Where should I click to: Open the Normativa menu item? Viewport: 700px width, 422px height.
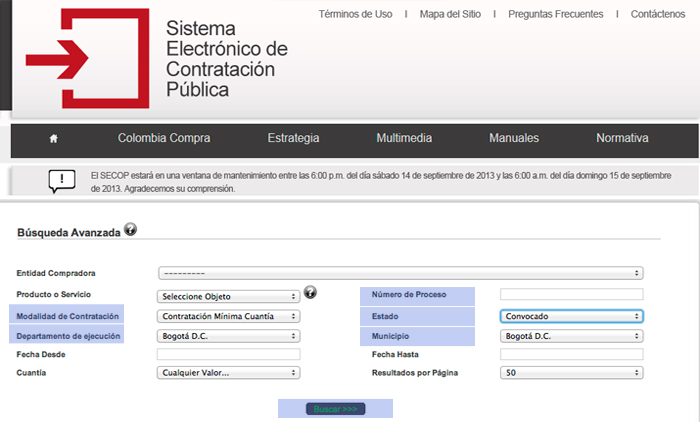[x=622, y=139]
